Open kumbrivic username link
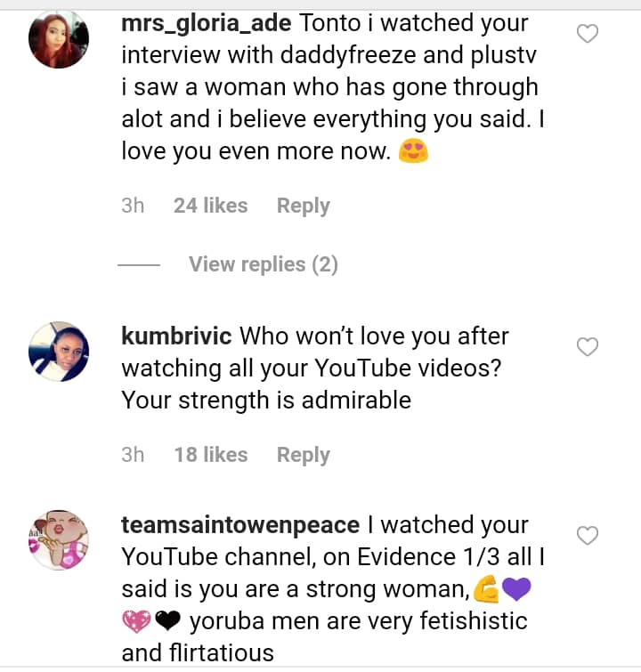Viewport: 641px width, 672px height. (x=176, y=336)
